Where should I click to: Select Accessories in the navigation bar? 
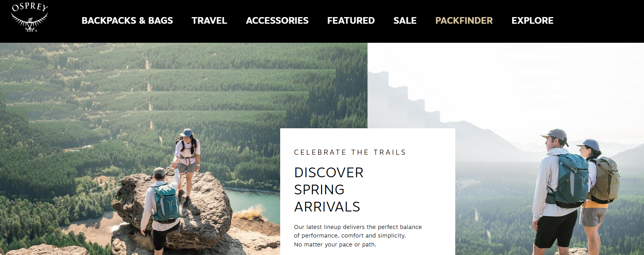[x=277, y=21]
